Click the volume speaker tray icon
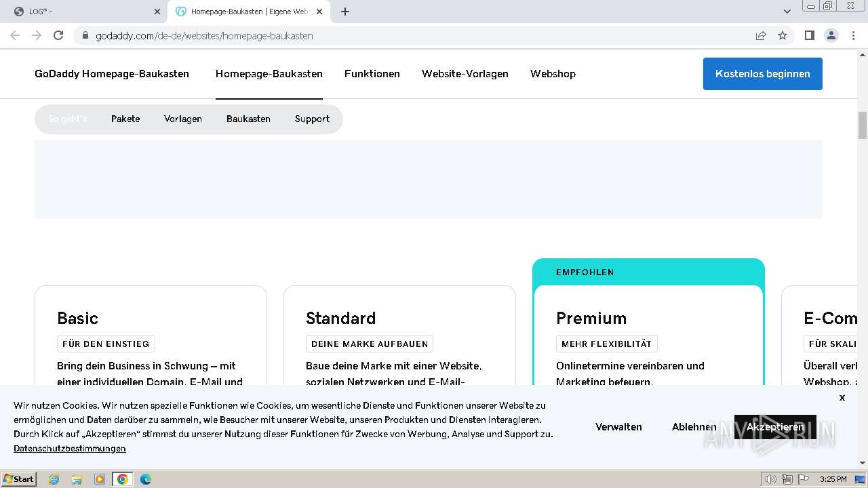 pyautogui.click(x=771, y=479)
